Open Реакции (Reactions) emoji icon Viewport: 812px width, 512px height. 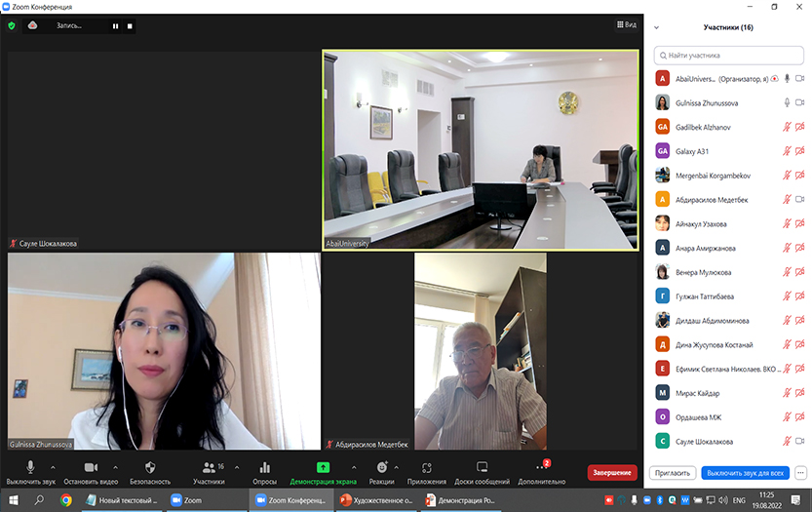(382, 468)
